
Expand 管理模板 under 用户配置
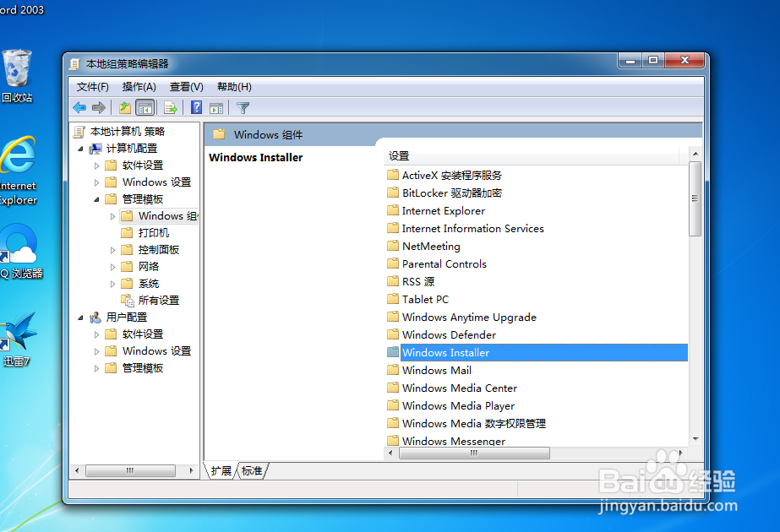(96, 368)
